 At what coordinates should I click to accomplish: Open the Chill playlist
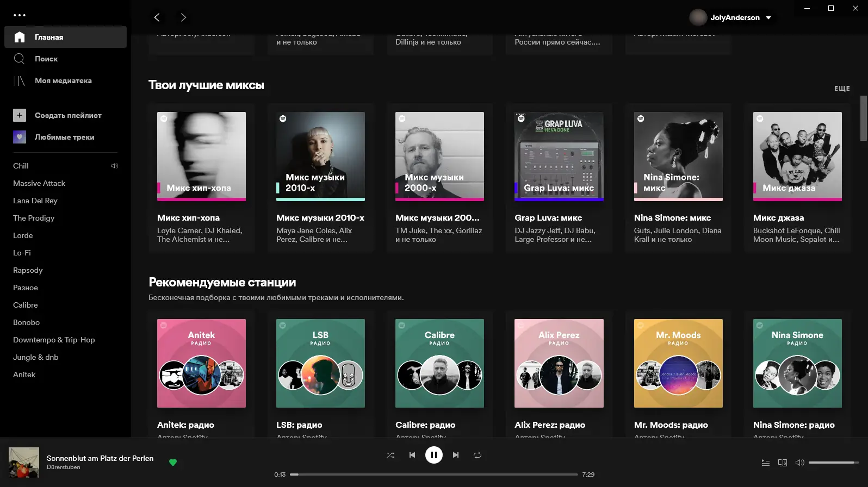click(21, 166)
